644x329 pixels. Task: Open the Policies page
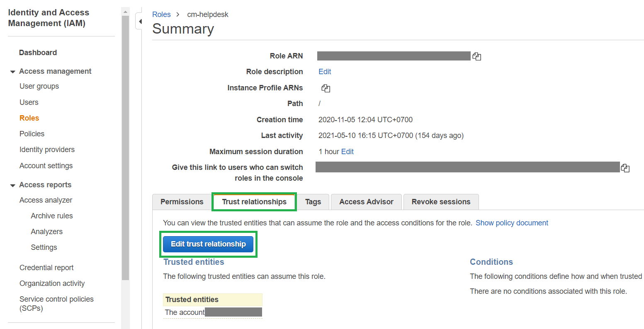pos(32,133)
